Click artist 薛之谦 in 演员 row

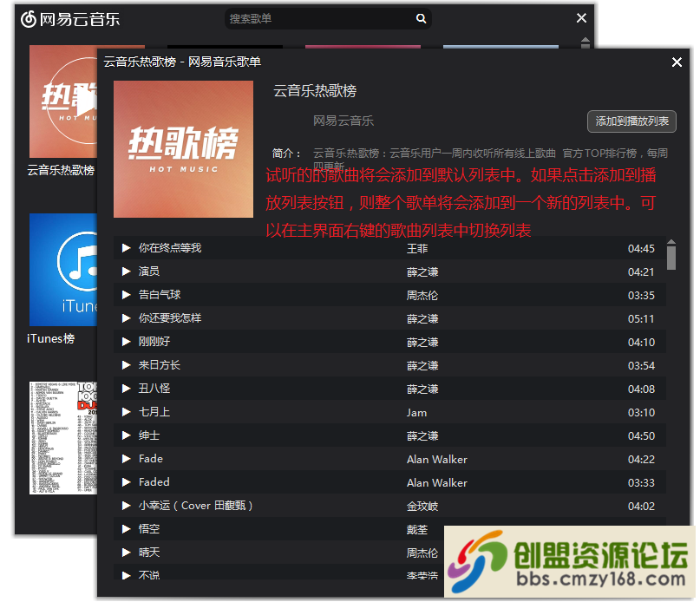point(422,272)
